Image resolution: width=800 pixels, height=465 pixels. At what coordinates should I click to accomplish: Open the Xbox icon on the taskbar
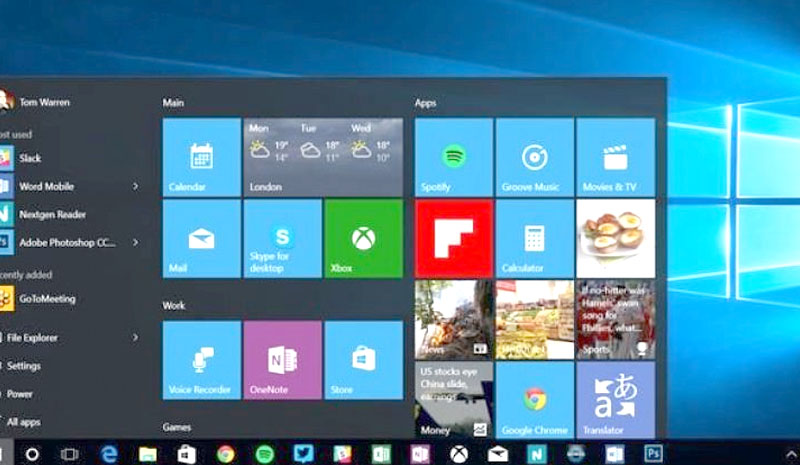[459, 454]
